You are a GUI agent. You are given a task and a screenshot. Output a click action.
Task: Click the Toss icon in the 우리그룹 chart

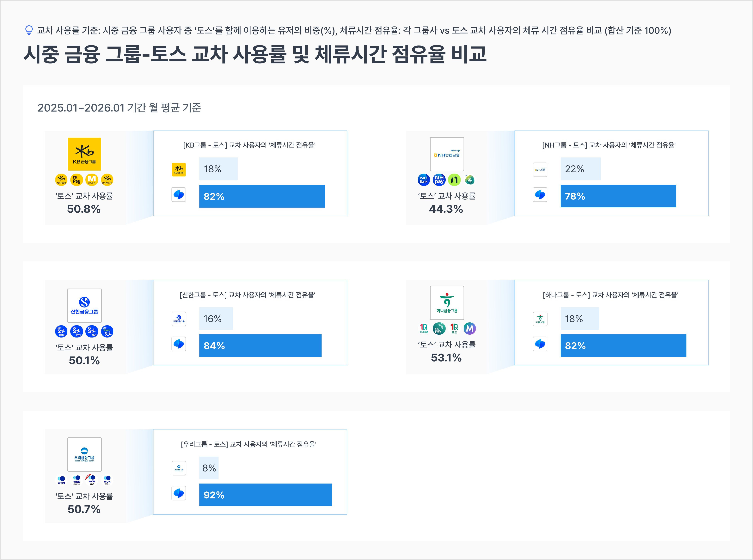(179, 493)
